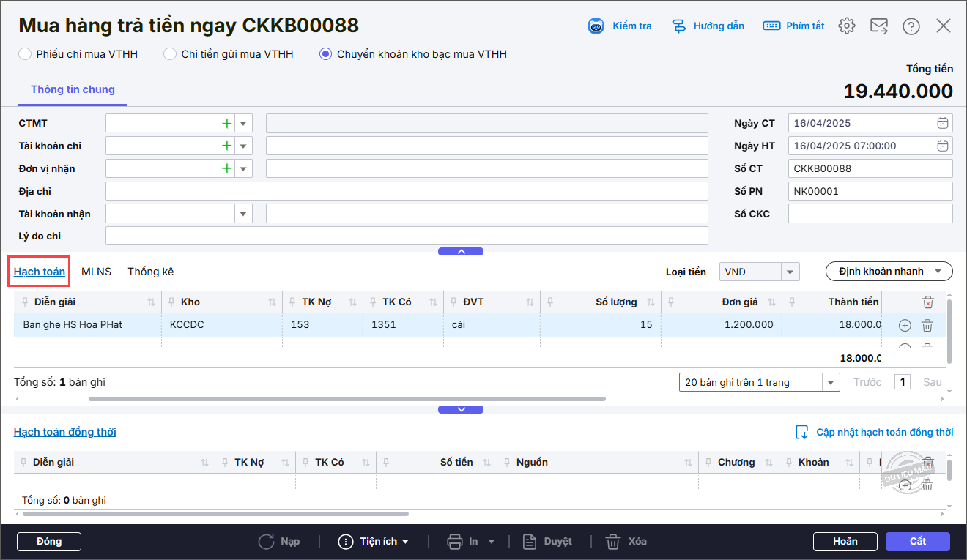This screenshot has width=967, height=560.
Task: Click green plus icon next to CTMT
Action: coord(227,124)
